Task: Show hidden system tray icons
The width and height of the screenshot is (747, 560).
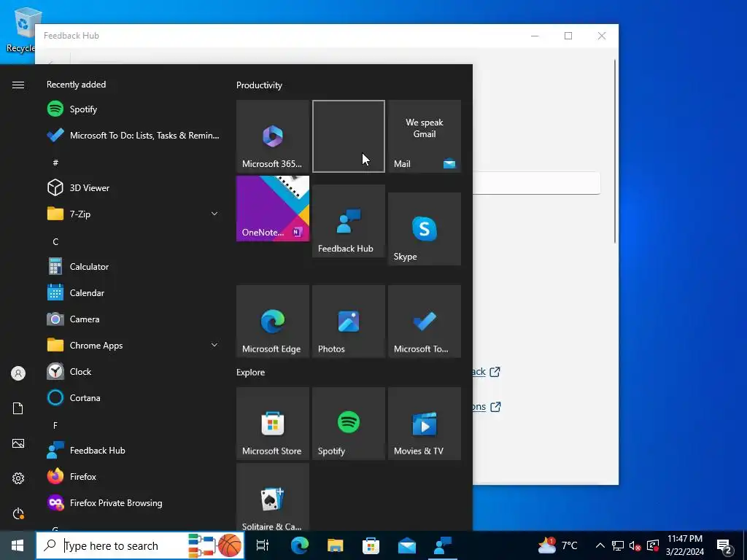Action: [600, 545]
